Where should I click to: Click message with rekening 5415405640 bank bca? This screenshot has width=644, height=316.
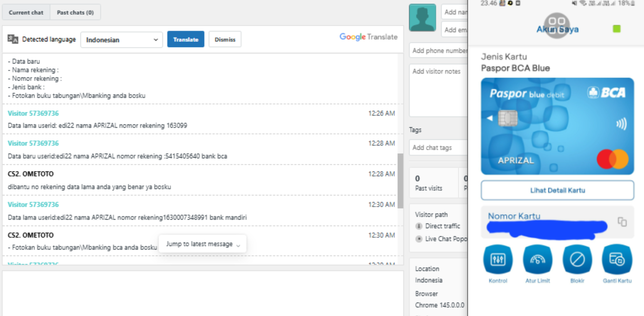tap(117, 156)
